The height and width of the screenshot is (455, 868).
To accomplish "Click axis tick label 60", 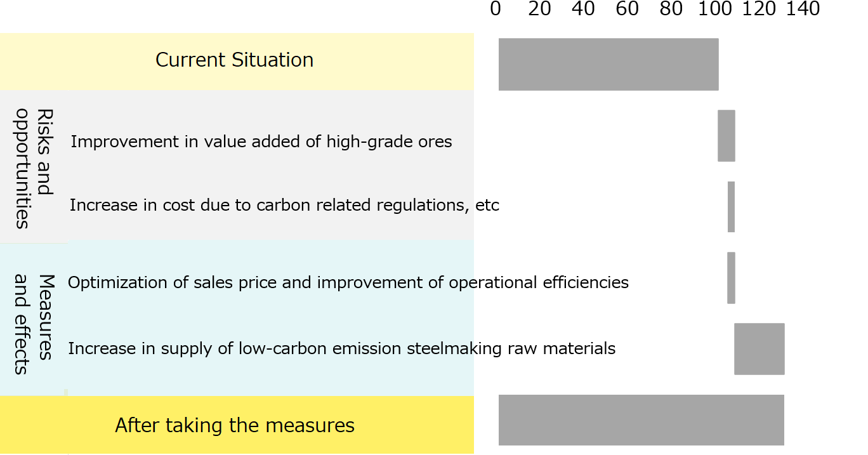I will (627, 9).
